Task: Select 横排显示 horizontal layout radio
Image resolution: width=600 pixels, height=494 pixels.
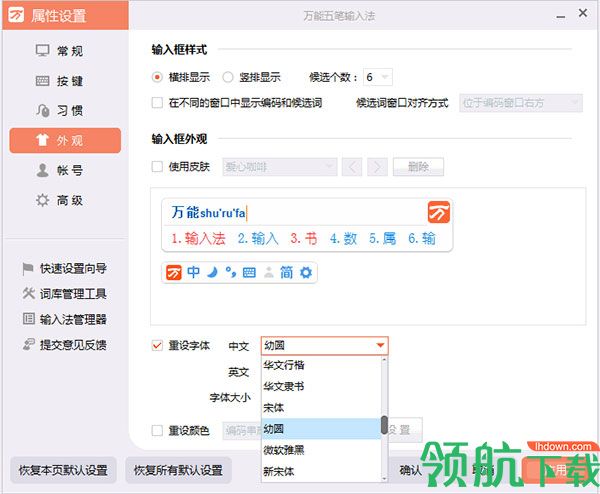Action: coord(157,77)
